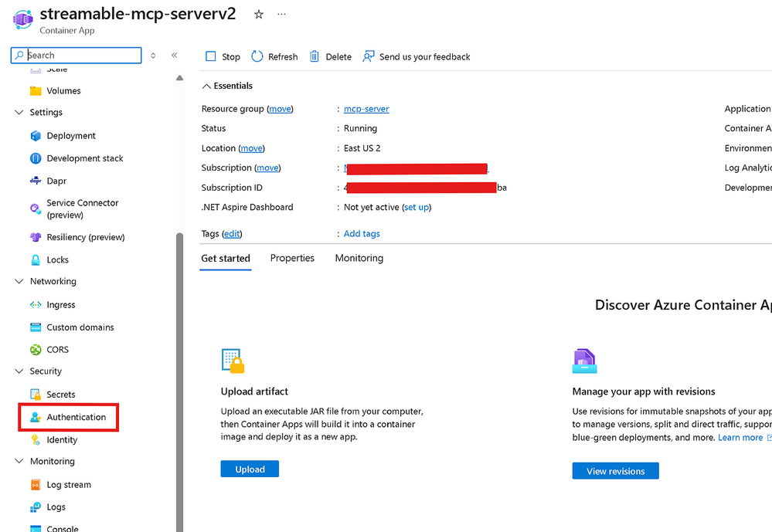The height and width of the screenshot is (532, 772).
Task: Click the sidebar scroll up arrow
Action: point(180,78)
